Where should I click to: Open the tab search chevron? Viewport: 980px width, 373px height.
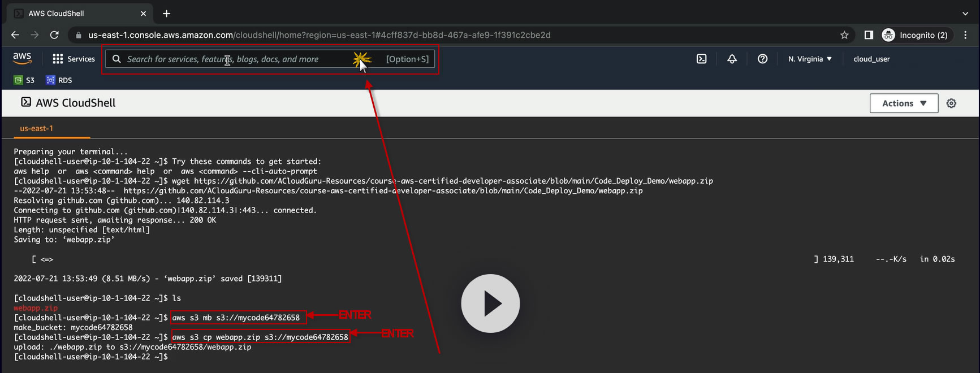point(965,14)
